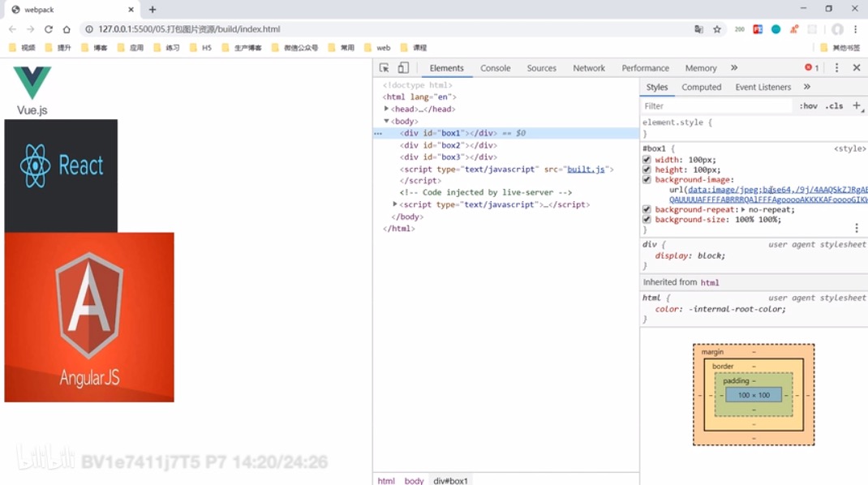Image resolution: width=868 pixels, height=485 pixels.
Task: Open DevTools customize menu dots
Action: tap(836, 67)
